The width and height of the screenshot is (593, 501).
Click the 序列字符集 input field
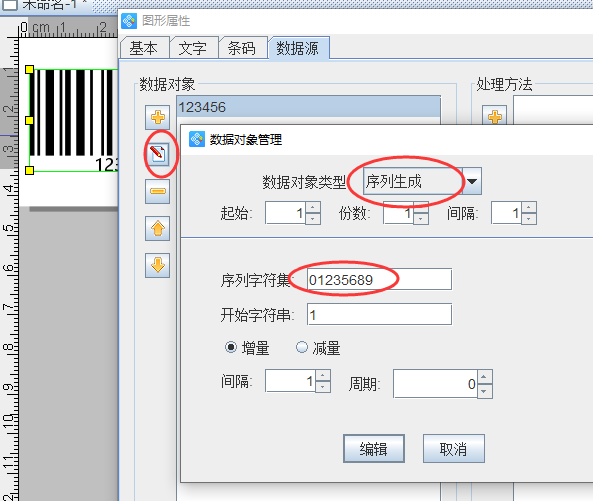(379, 279)
